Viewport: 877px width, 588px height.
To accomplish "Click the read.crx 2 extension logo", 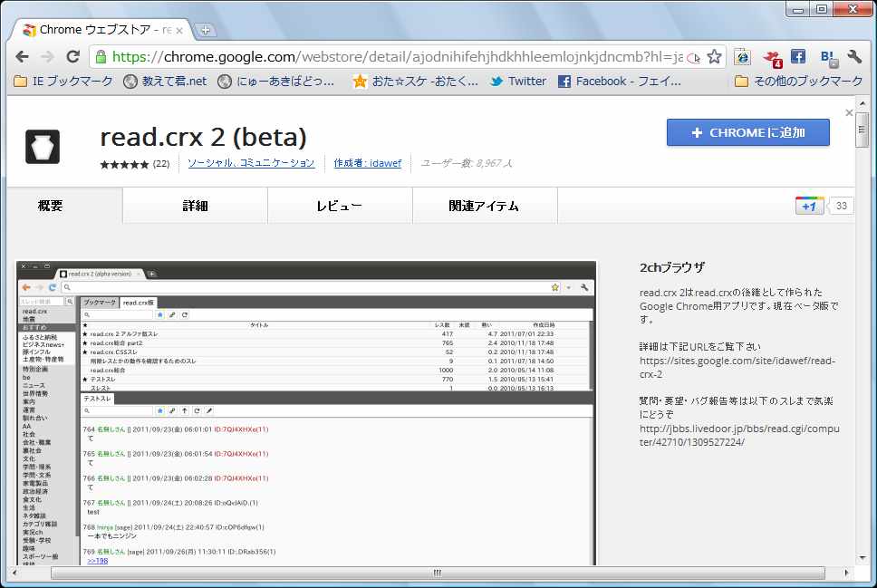I will 43,147.
